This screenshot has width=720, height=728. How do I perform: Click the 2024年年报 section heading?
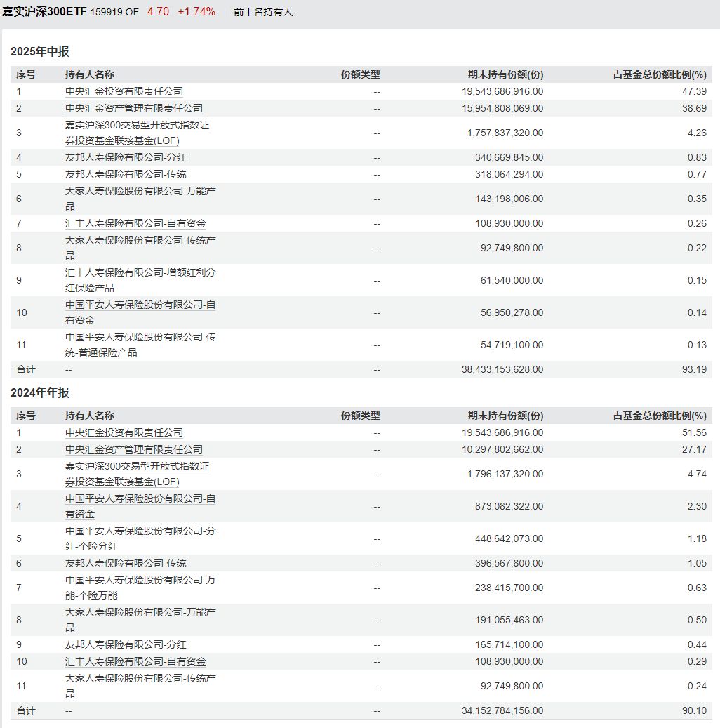pyautogui.click(x=40, y=393)
